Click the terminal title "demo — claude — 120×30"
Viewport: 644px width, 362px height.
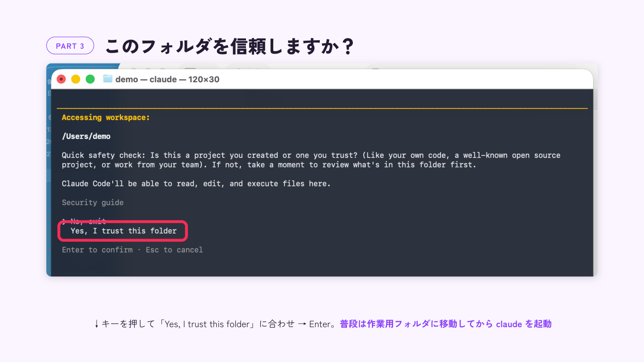[x=167, y=80]
